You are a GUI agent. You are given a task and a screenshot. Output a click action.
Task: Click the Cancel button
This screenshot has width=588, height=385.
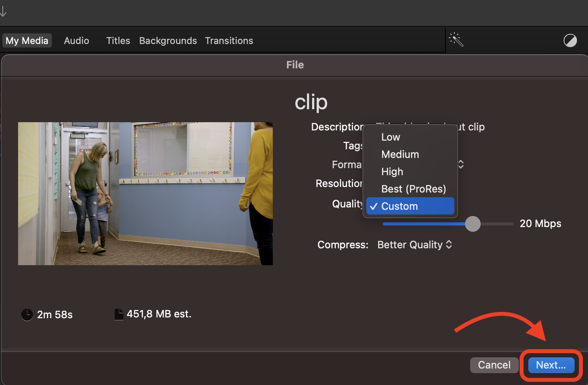[x=494, y=365]
